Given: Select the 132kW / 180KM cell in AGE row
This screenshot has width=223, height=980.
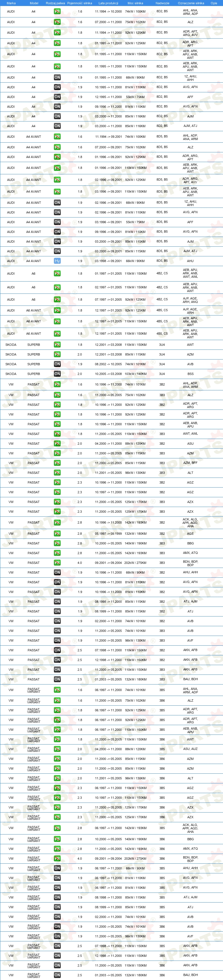Looking at the screenshot, I should (135, 534).
